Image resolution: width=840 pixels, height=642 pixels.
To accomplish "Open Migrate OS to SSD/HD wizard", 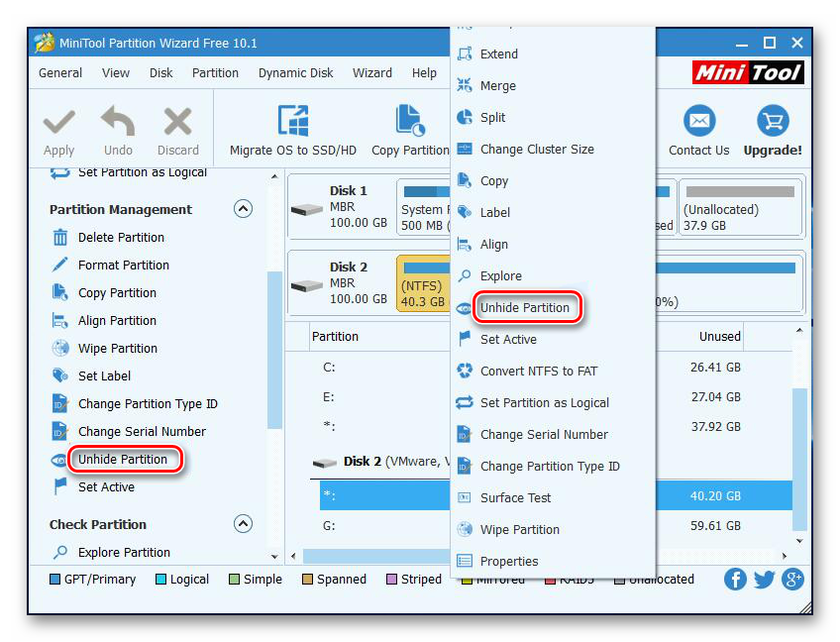I will (x=292, y=123).
